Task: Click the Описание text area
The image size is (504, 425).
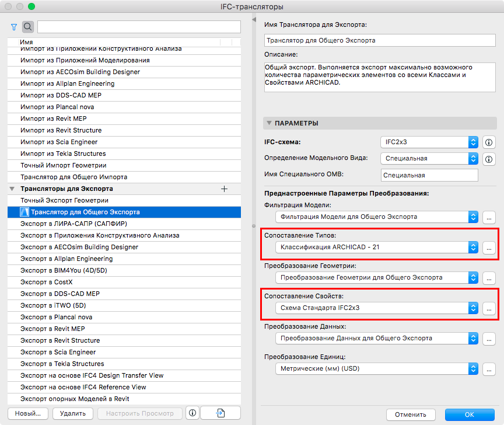Action: click(x=380, y=77)
